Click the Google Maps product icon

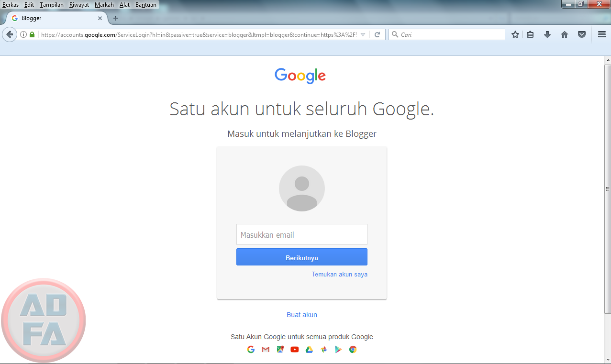[280, 349]
